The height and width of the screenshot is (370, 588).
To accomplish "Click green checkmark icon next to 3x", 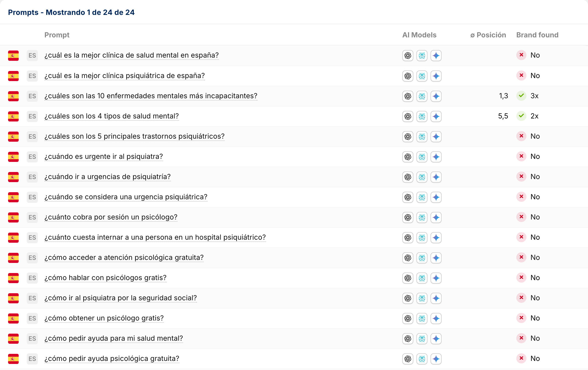I will pyautogui.click(x=521, y=96).
